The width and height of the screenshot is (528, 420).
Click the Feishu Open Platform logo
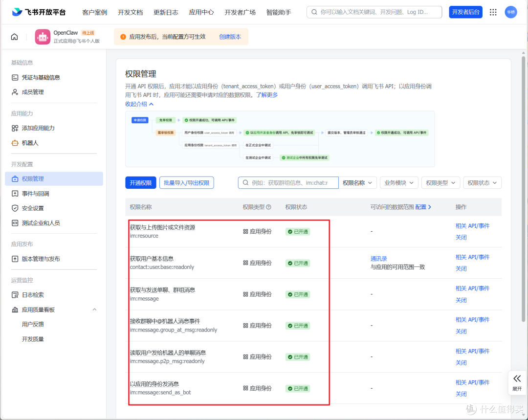coord(39,12)
